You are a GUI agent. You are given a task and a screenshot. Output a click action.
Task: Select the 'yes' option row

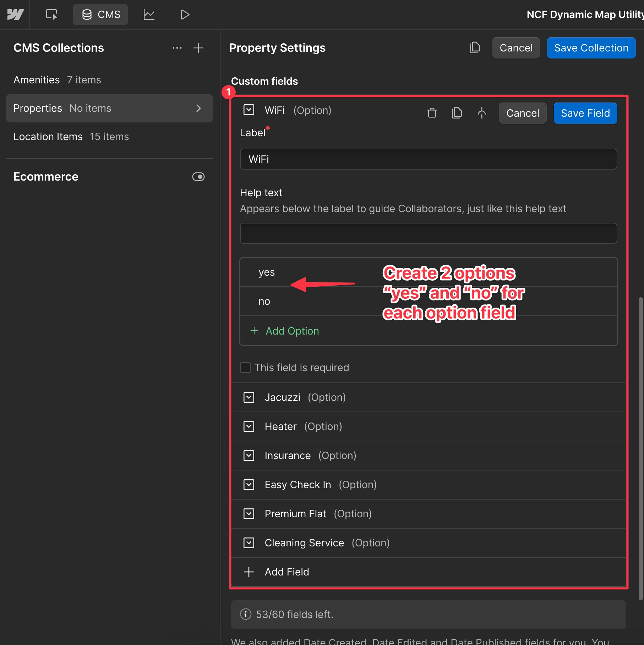tap(428, 272)
